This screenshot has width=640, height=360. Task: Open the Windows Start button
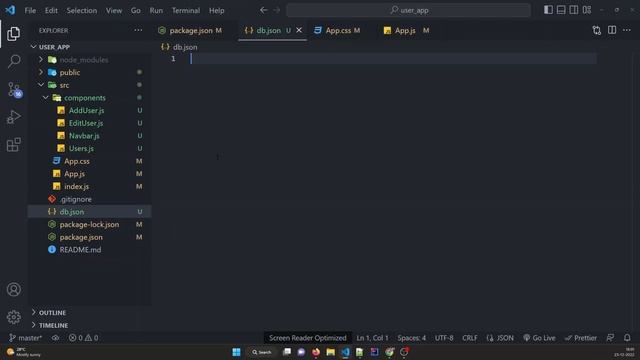click(236, 352)
